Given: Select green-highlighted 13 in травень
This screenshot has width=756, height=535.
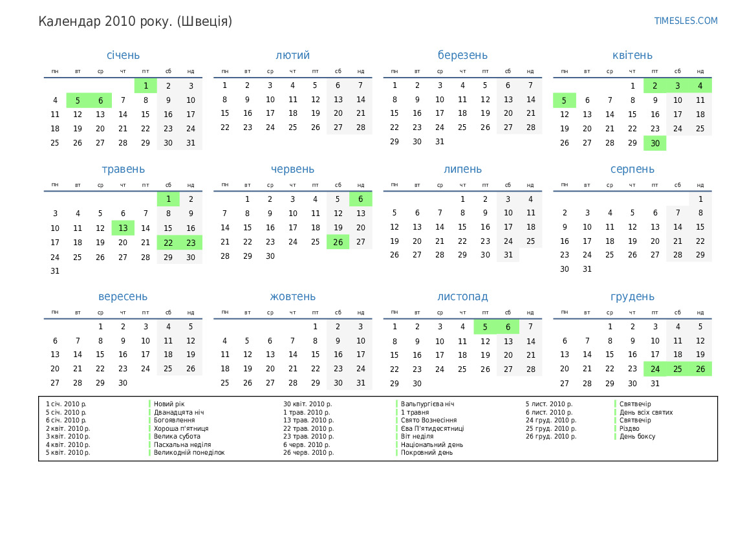Looking at the screenshot, I should [x=123, y=228].
